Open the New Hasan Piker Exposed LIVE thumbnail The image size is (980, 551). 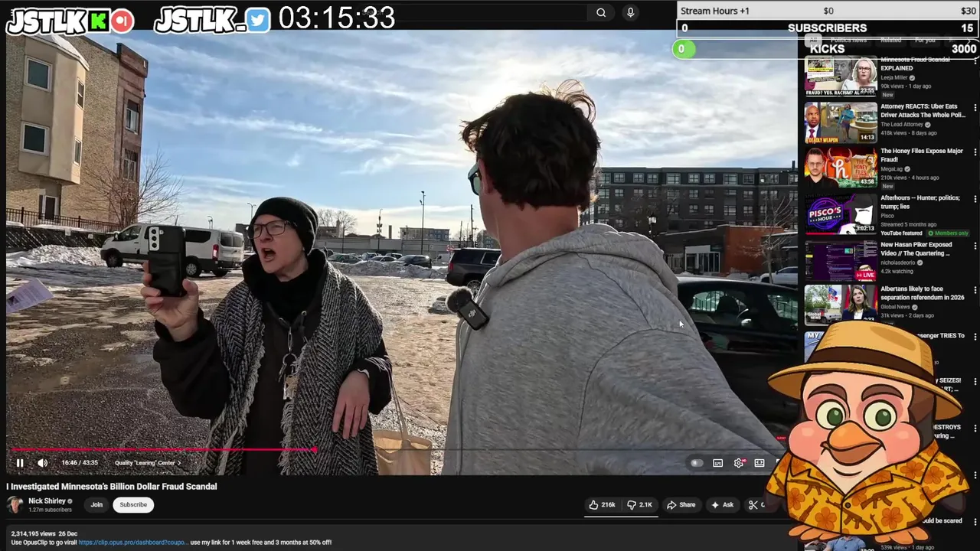[841, 261]
